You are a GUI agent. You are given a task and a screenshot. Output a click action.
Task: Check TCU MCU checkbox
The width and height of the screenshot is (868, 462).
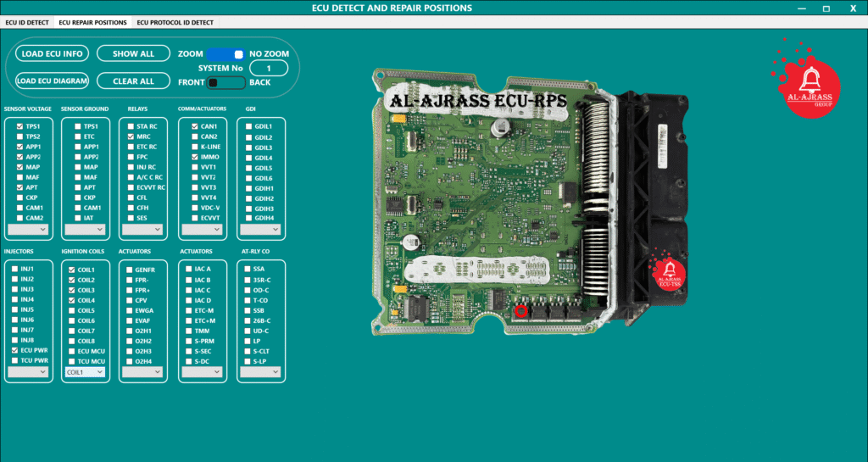[x=72, y=361]
